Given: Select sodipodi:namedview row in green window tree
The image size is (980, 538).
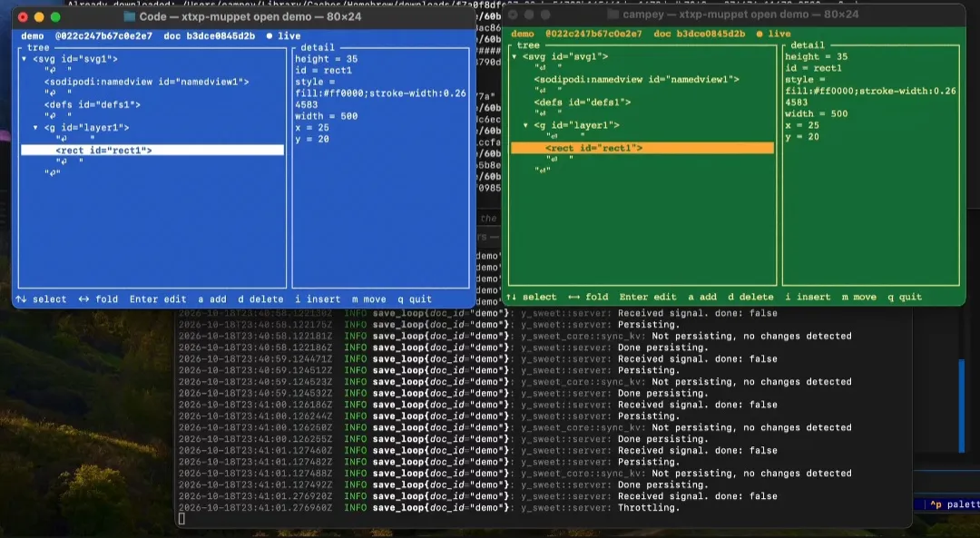Looking at the screenshot, I should [636, 79].
